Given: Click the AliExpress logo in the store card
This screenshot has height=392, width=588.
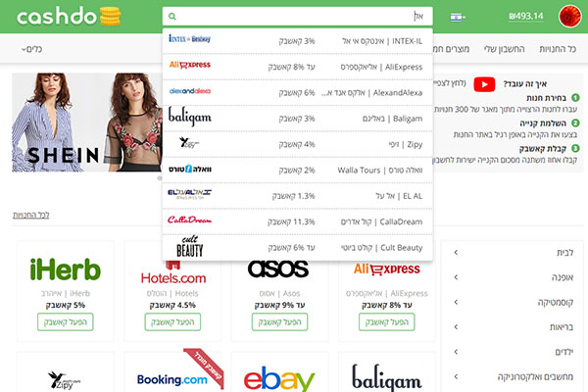Looking at the screenshot, I should coord(387,269).
